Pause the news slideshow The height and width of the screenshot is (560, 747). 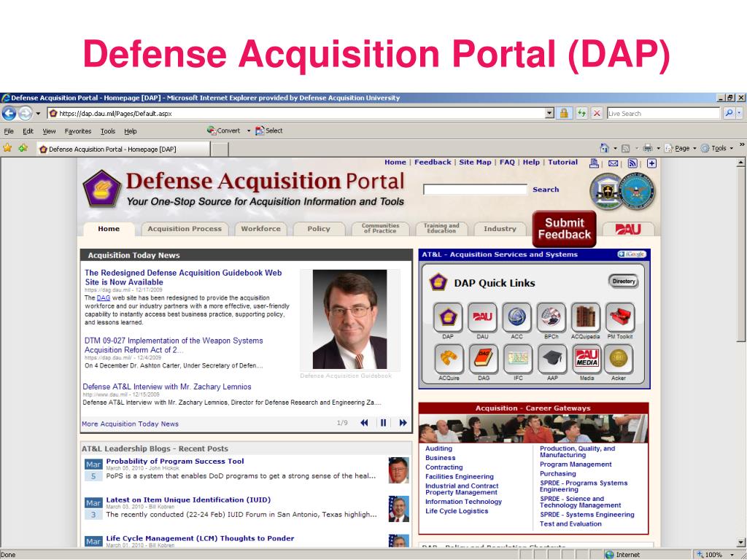(x=383, y=423)
